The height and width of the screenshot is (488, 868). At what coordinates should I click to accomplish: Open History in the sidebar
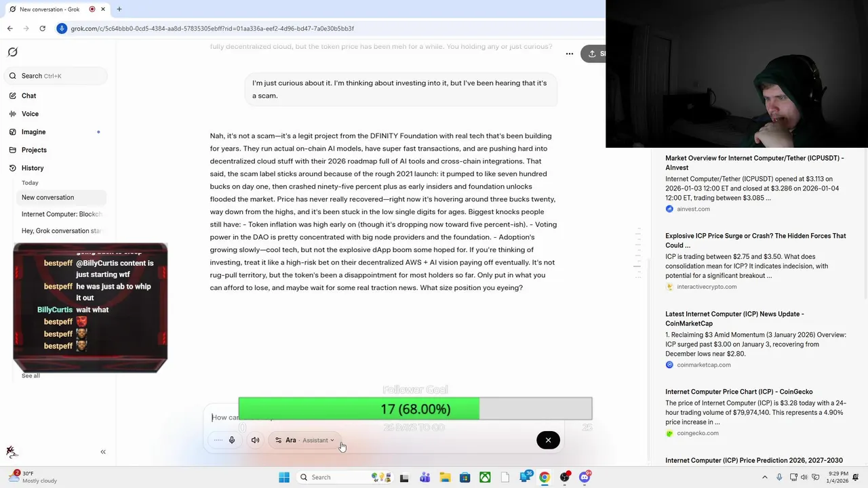pos(33,168)
